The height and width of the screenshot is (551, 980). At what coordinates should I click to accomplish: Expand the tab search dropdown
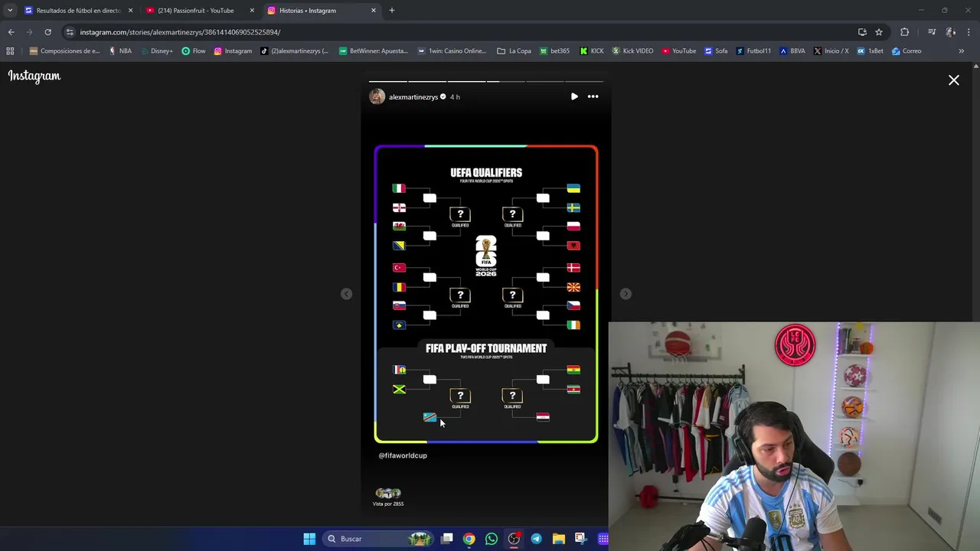9,11
